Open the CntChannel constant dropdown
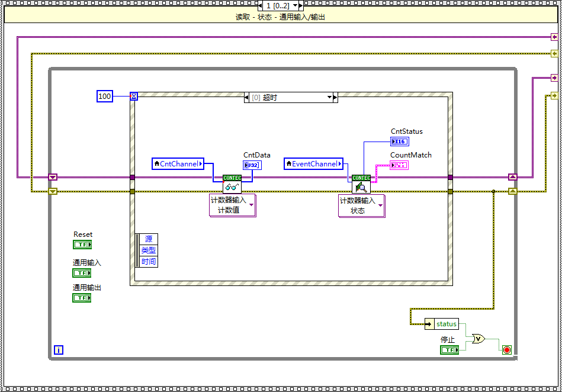Screen dimensions: 562x392 point(201,164)
